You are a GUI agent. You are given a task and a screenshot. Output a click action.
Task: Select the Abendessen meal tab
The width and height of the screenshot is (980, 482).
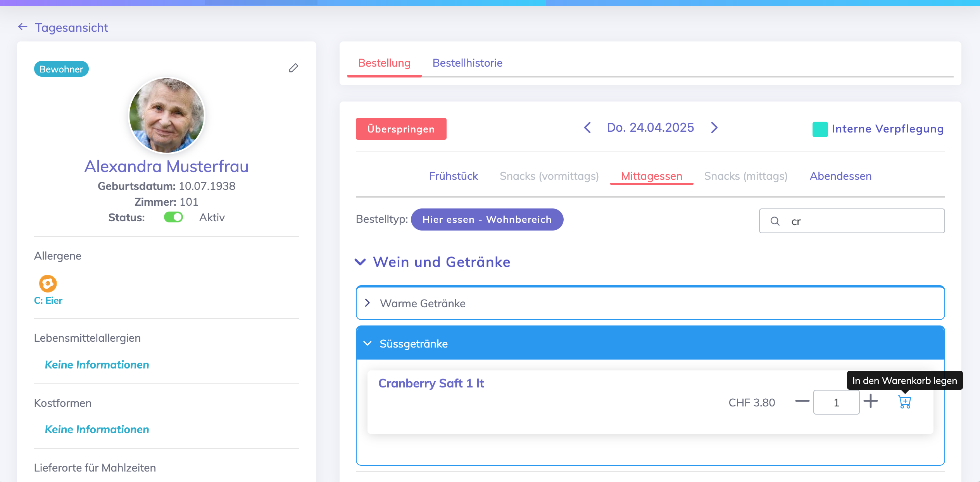[x=840, y=176]
